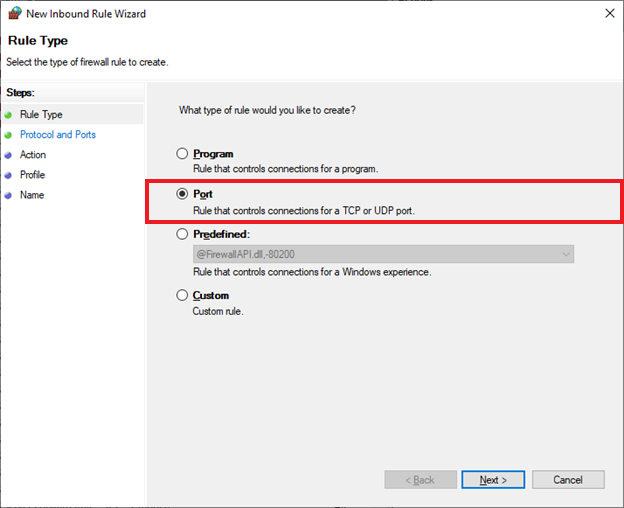Image resolution: width=624 pixels, height=508 pixels.
Task: Close the New Inbound Rule Wizard window
Action: (609, 13)
